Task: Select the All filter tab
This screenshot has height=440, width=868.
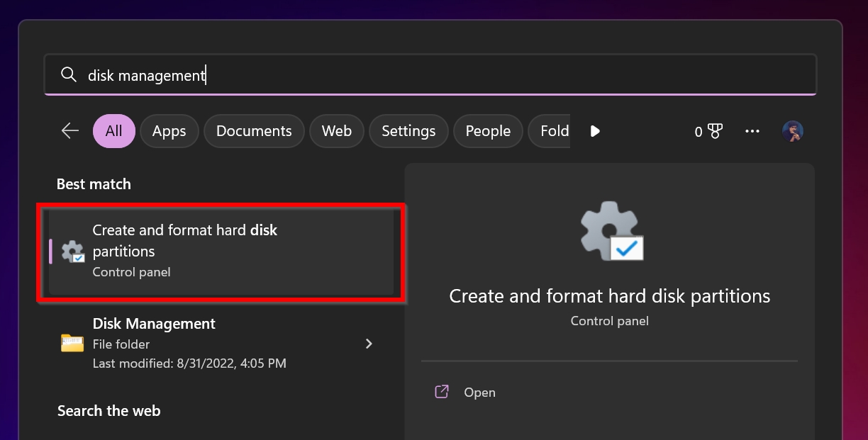Action: coord(113,131)
